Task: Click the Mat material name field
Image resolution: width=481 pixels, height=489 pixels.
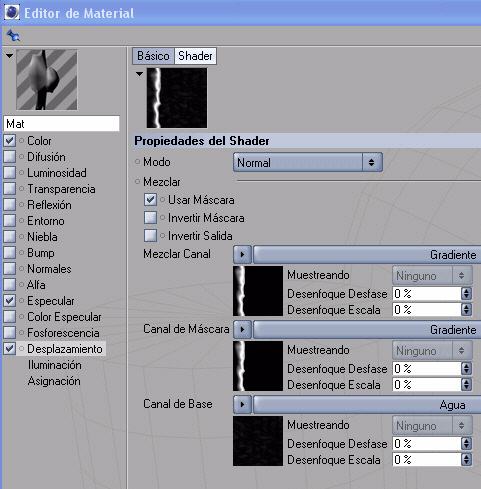Action: (x=61, y=124)
